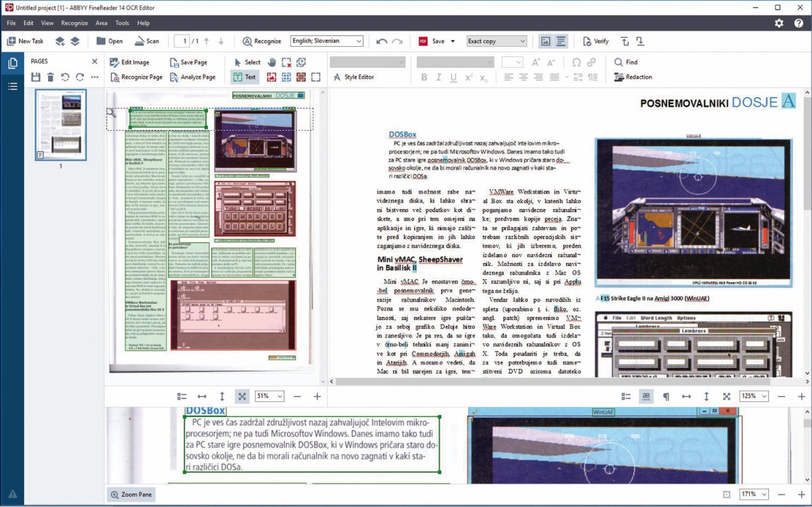Viewport: 812px width, 507px height.
Task: Open the View menu
Action: [47, 23]
